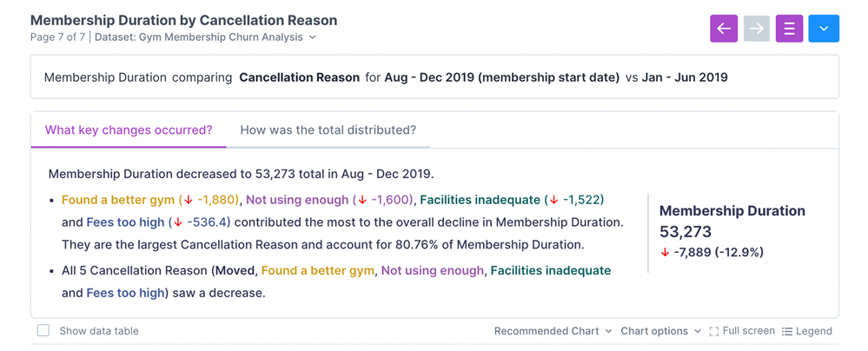Enable the Show data table checkbox
Viewport: 868px width, 351px height.
pyautogui.click(x=43, y=330)
